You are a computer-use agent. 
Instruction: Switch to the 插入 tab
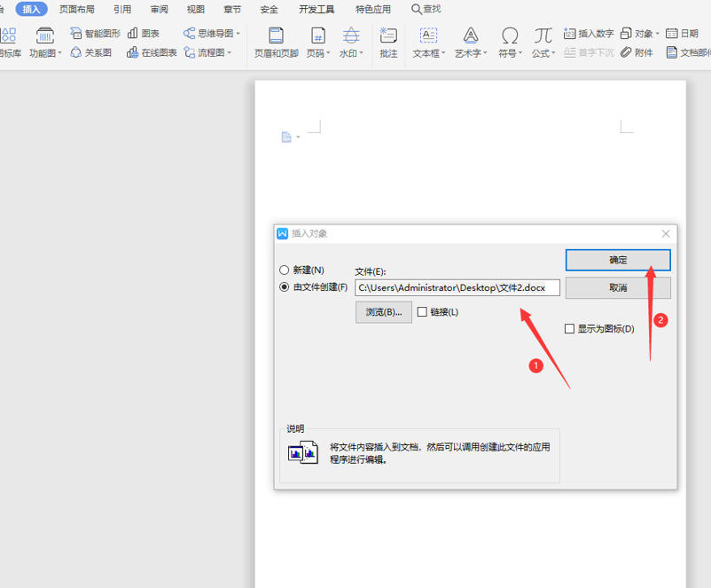(x=31, y=9)
